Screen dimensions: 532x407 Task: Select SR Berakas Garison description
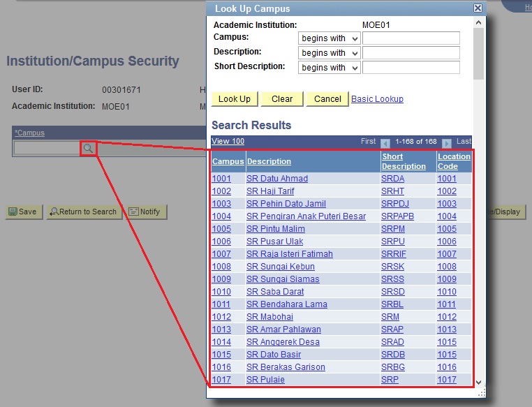286,367
